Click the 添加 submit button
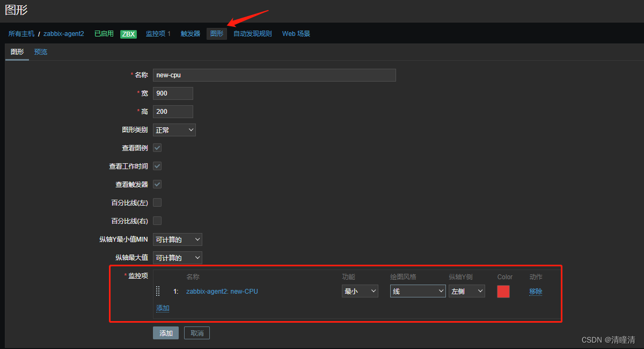The height and width of the screenshot is (349, 644). click(x=166, y=333)
